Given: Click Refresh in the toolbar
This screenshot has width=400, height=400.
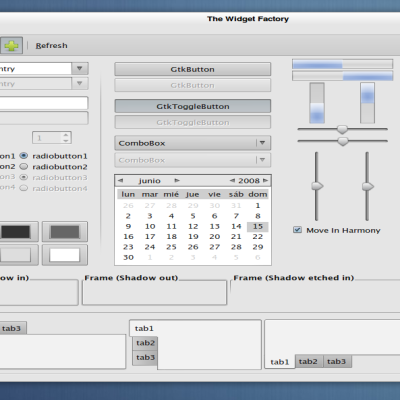Looking at the screenshot, I should [x=51, y=46].
